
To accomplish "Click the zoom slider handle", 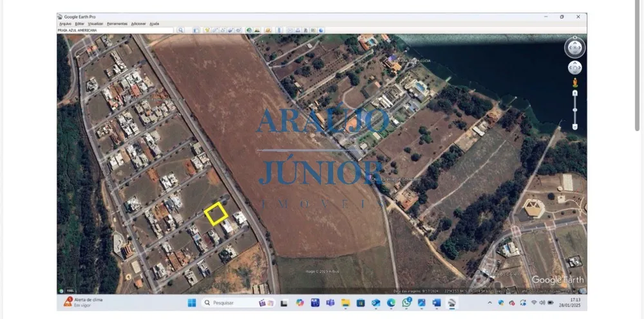I will [x=574, y=110].
